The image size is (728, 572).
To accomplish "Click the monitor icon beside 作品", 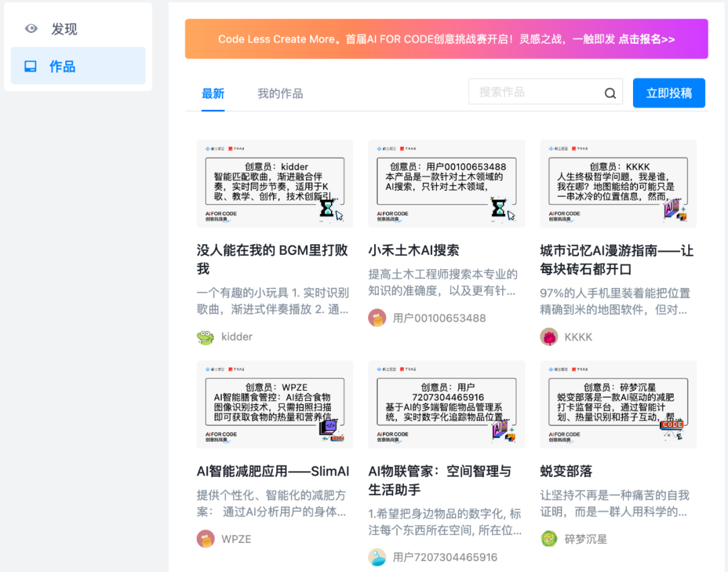I will (30, 66).
